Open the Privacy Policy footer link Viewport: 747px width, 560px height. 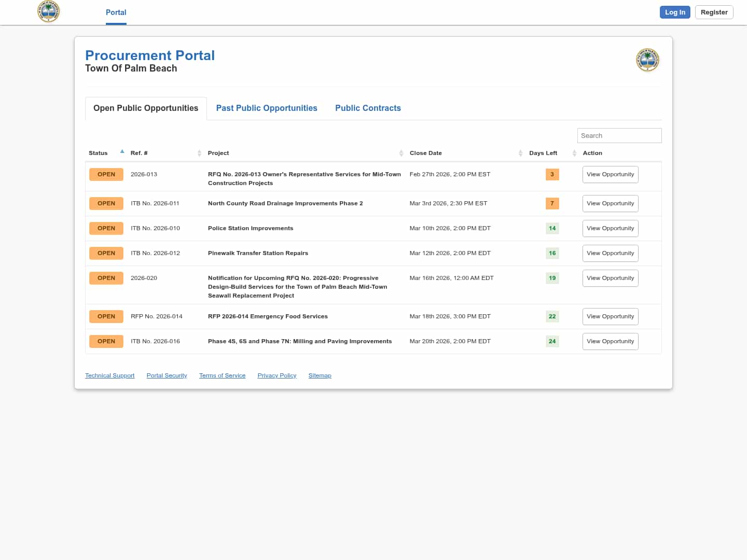pos(276,376)
